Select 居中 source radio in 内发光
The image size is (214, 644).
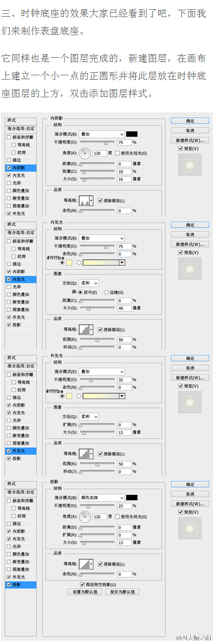[81, 292]
